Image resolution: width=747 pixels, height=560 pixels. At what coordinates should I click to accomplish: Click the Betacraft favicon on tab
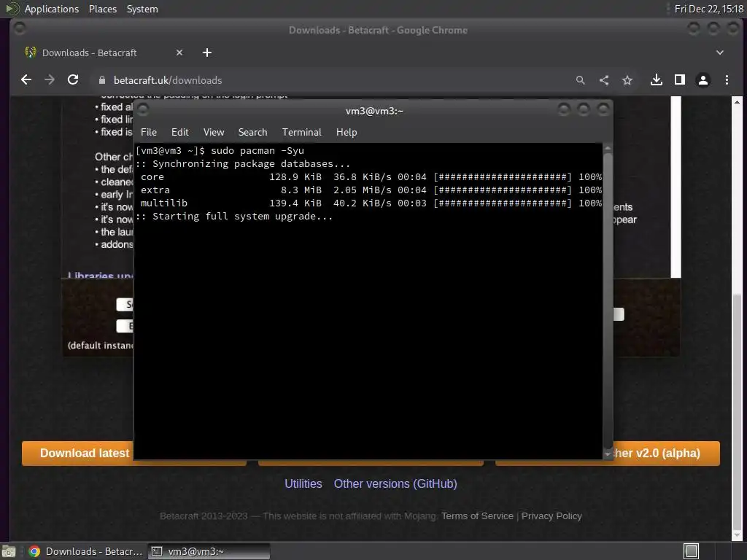(31, 52)
